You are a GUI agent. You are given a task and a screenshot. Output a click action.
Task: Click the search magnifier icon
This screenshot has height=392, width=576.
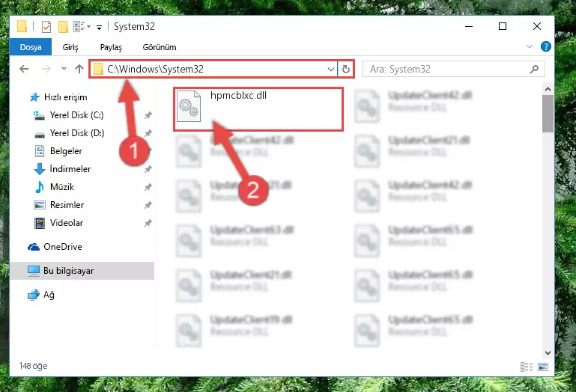pyautogui.click(x=535, y=69)
